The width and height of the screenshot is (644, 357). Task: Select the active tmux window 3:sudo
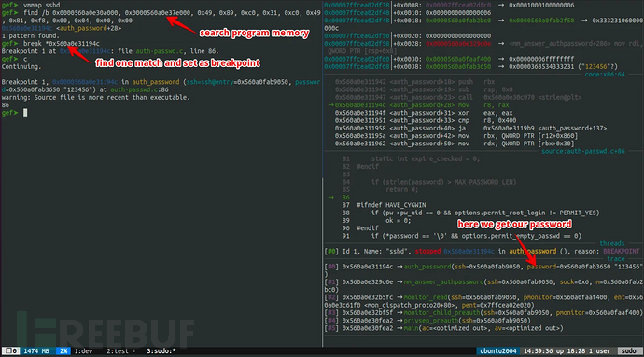point(161,351)
